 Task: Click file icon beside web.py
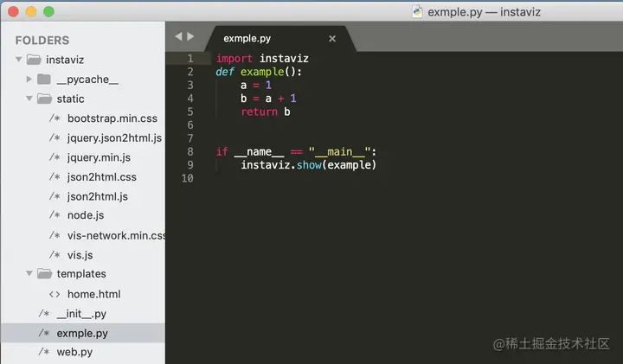[x=44, y=352]
